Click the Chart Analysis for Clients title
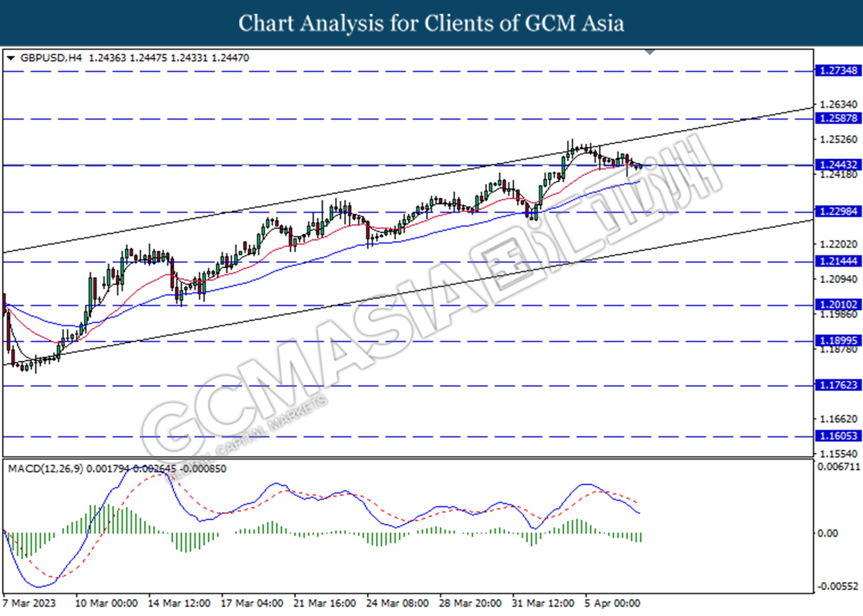 tap(431, 23)
